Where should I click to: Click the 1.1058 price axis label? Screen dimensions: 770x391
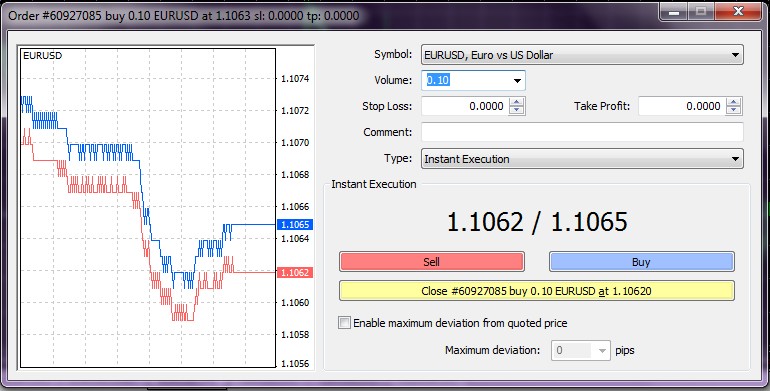pyautogui.click(x=295, y=335)
